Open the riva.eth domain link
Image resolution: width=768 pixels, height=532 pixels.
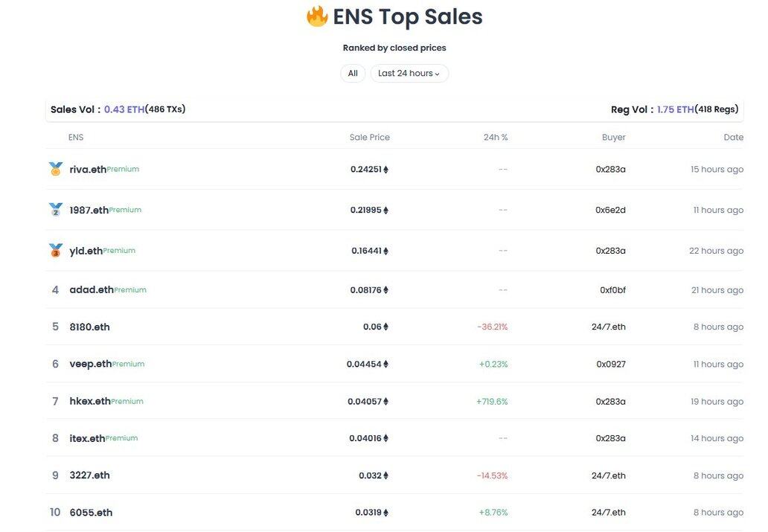88,169
